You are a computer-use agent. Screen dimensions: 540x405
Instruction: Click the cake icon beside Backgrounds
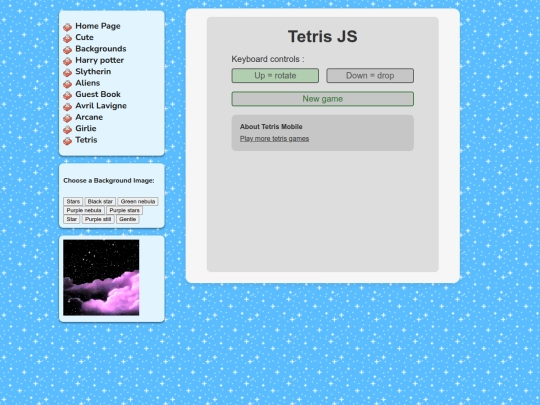68,50
